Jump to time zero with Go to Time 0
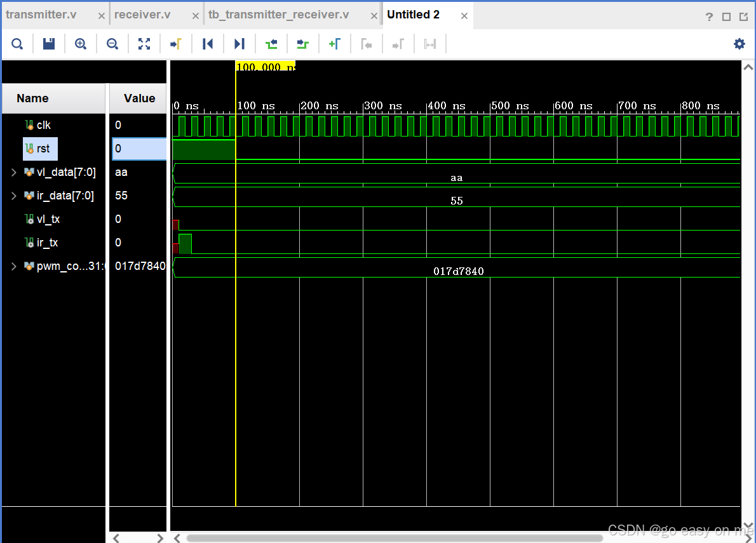 coord(208,43)
